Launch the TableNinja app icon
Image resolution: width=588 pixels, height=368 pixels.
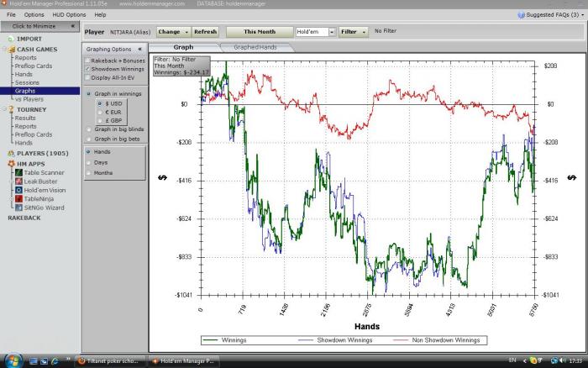(x=18, y=199)
